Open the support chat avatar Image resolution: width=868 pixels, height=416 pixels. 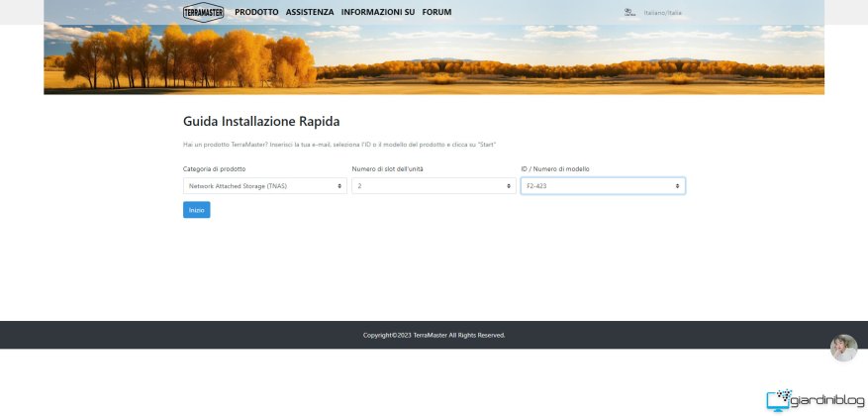tap(843, 348)
